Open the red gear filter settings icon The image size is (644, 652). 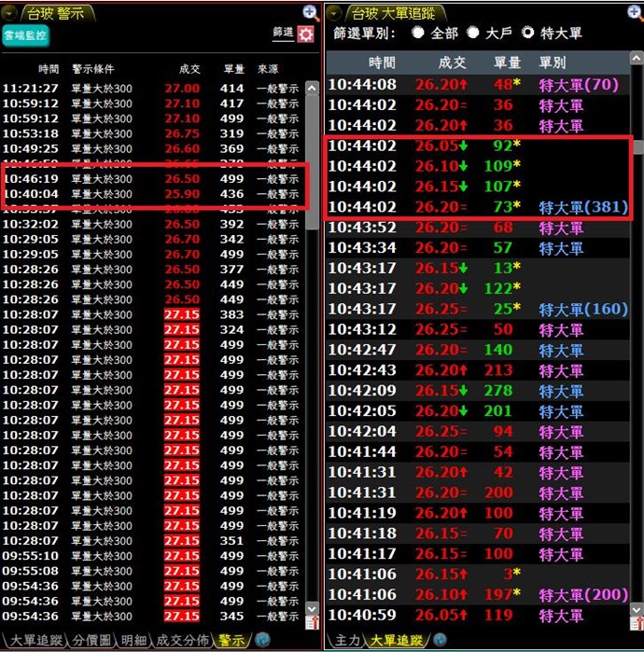click(305, 35)
